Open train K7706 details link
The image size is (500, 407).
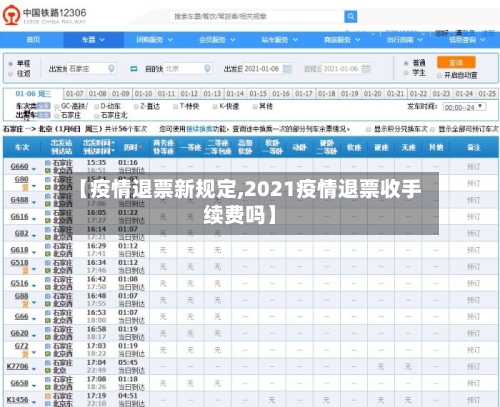pos(18,366)
